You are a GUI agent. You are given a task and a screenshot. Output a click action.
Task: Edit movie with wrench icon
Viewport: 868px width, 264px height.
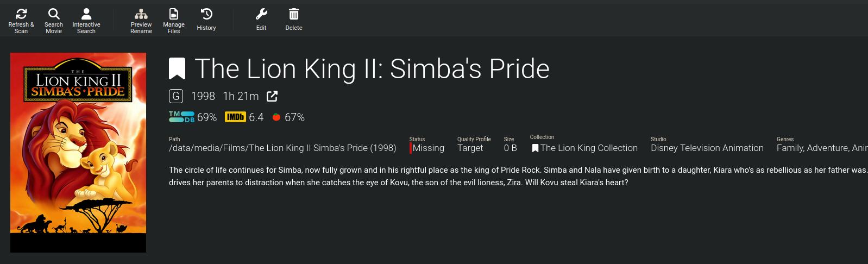coord(261,15)
